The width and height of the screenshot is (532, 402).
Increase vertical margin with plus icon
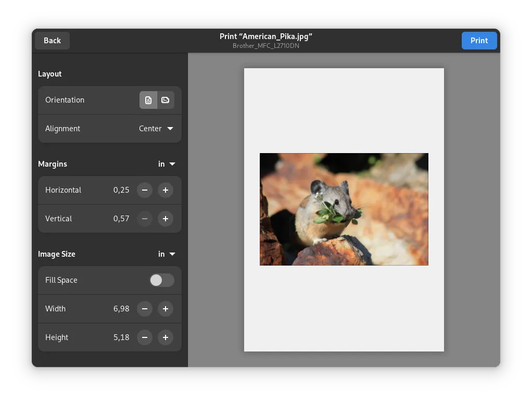click(x=166, y=219)
